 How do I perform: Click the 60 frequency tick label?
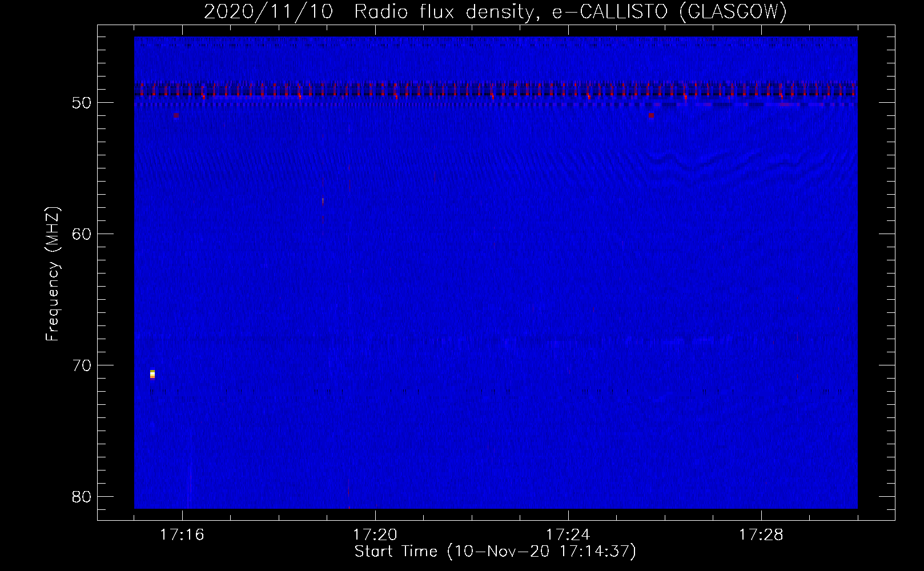(82, 234)
